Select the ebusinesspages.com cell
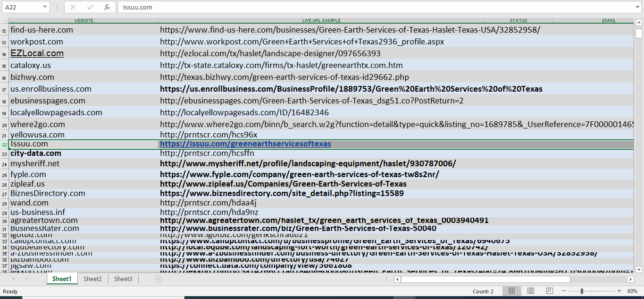The height and width of the screenshot is (299, 644). click(x=84, y=101)
